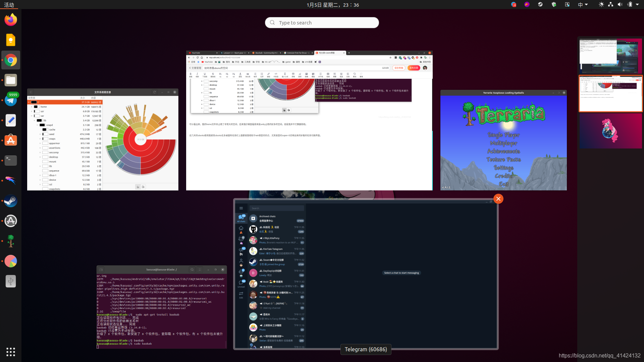Click the disk usage color chart in Baobab

(140, 139)
